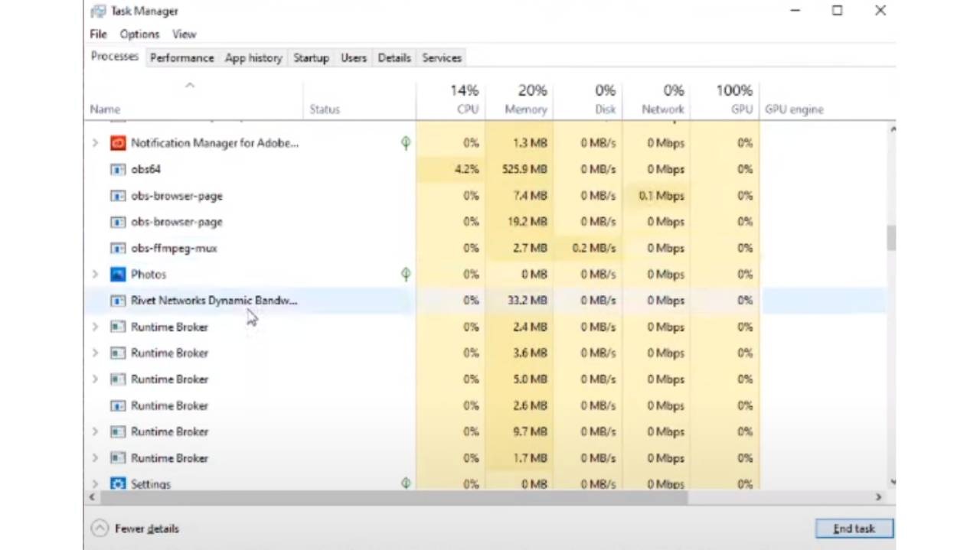The image size is (980, 550).
Task: Open the Startup tab
Action: tap(311, 58)
